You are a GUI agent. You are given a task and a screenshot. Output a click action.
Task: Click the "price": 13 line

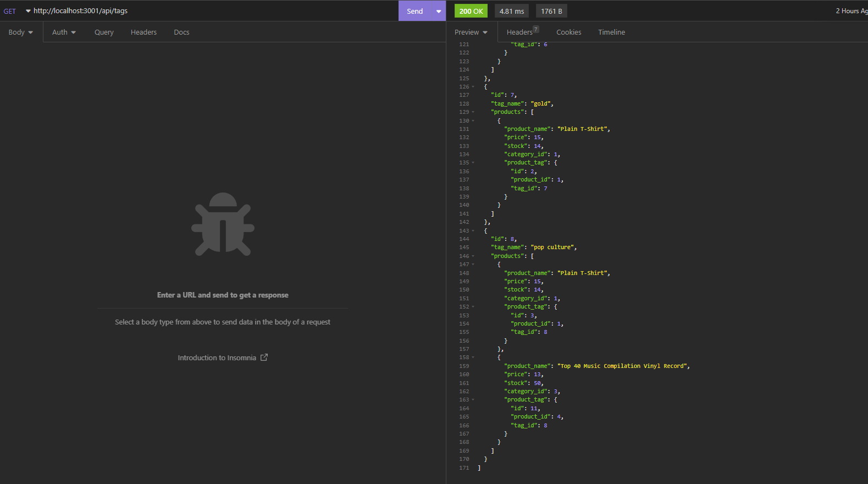[x=524, y=375]
